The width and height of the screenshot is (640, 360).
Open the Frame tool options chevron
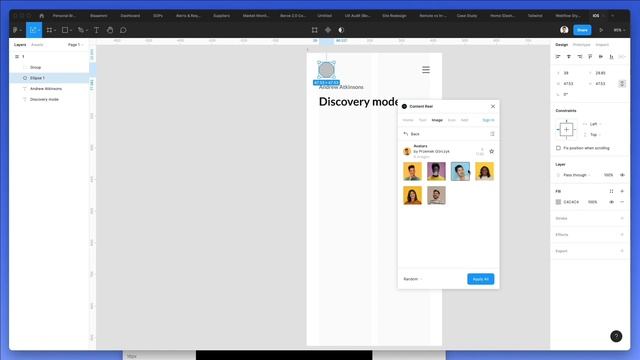click(x=55, y=30)
